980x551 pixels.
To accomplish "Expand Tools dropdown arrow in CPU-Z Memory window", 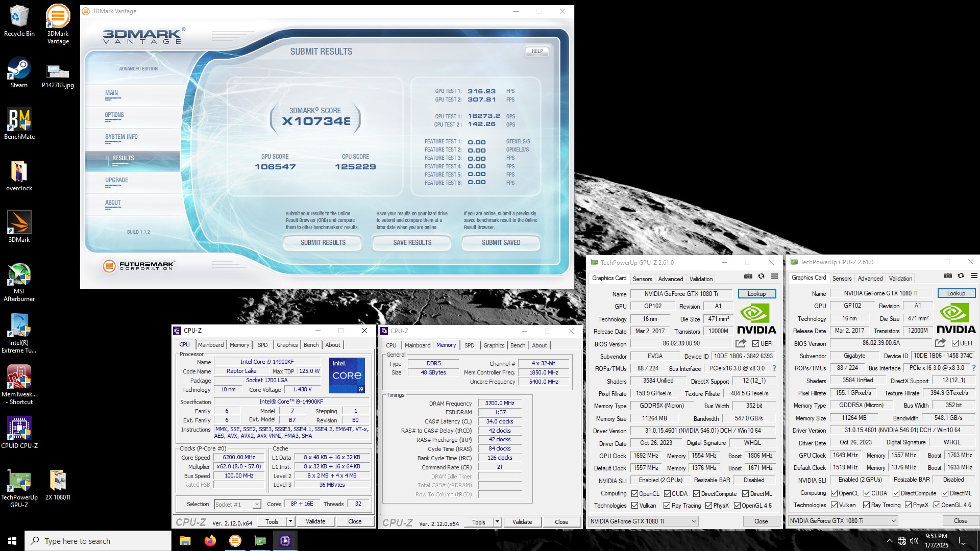I will click(x=497, y=522).
